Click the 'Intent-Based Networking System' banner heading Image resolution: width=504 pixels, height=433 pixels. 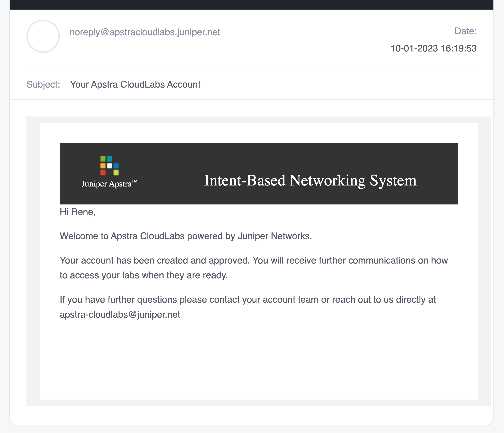coord(310,181)
